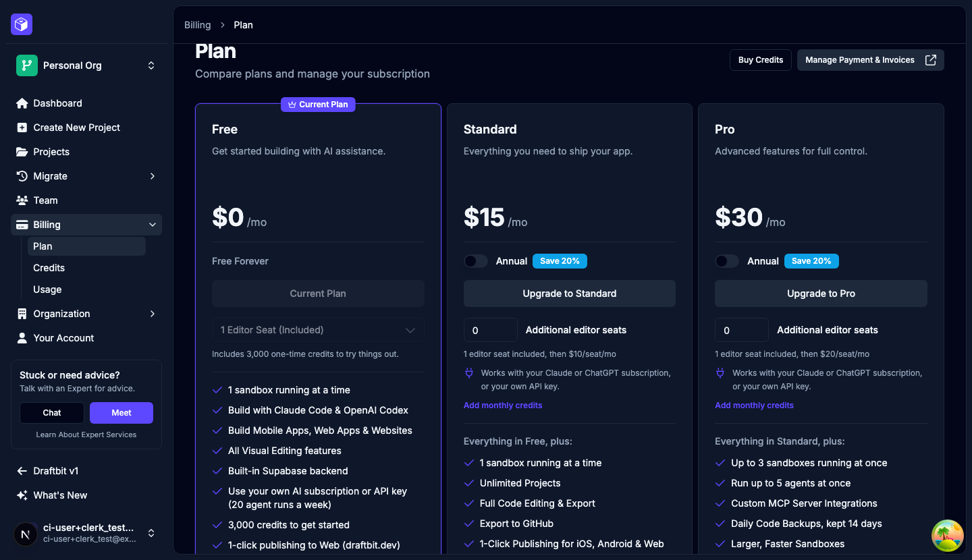Toggle Annual billing for Standard plan
Screen dimensions: 972x560
(476, 261)
